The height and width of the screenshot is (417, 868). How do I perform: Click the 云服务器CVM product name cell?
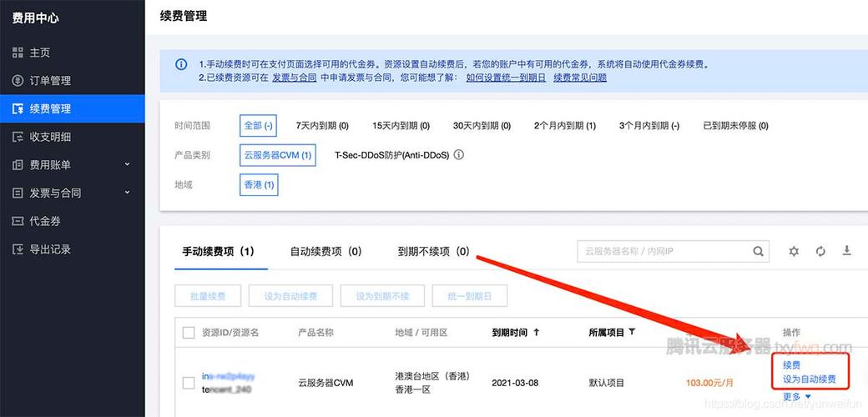(x=325, y=383)
